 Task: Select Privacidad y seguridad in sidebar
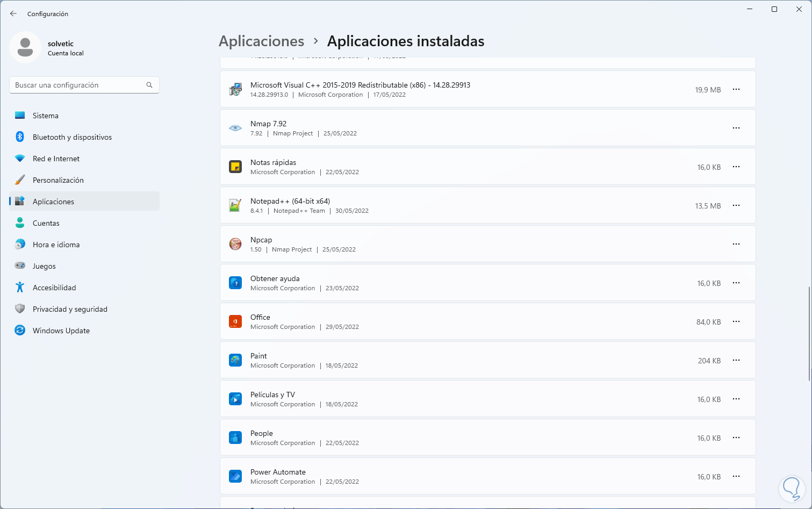pos(70,309)
